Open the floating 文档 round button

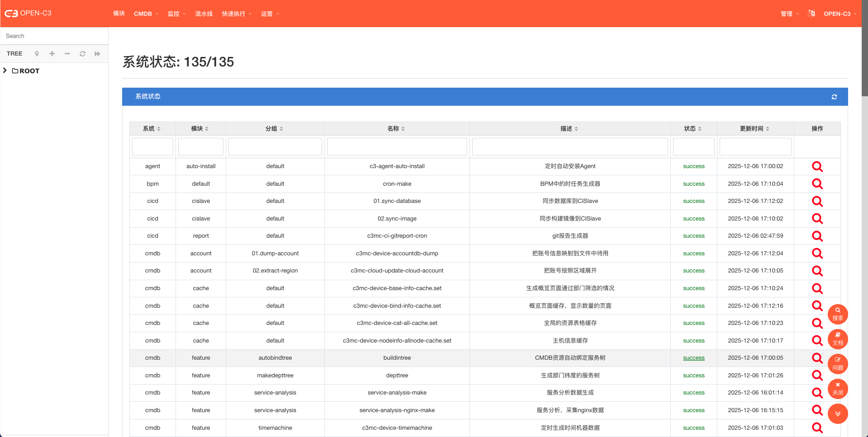(838, 339)
